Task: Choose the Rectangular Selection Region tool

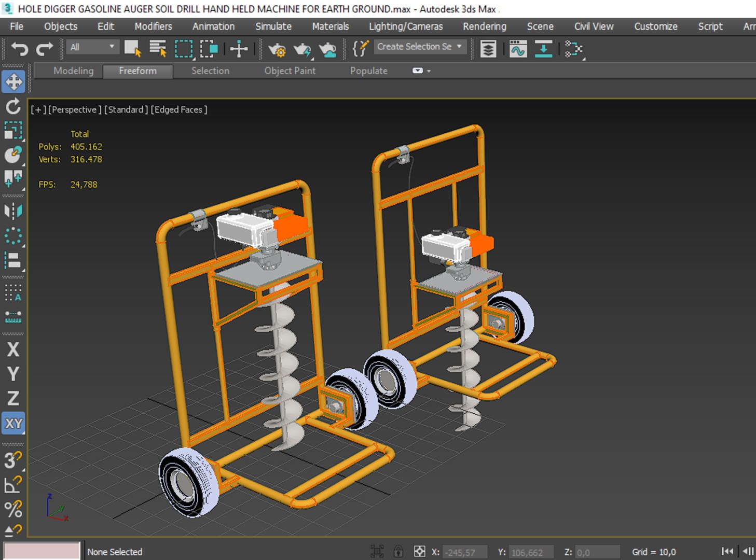Action: click(x=183, y=49)
